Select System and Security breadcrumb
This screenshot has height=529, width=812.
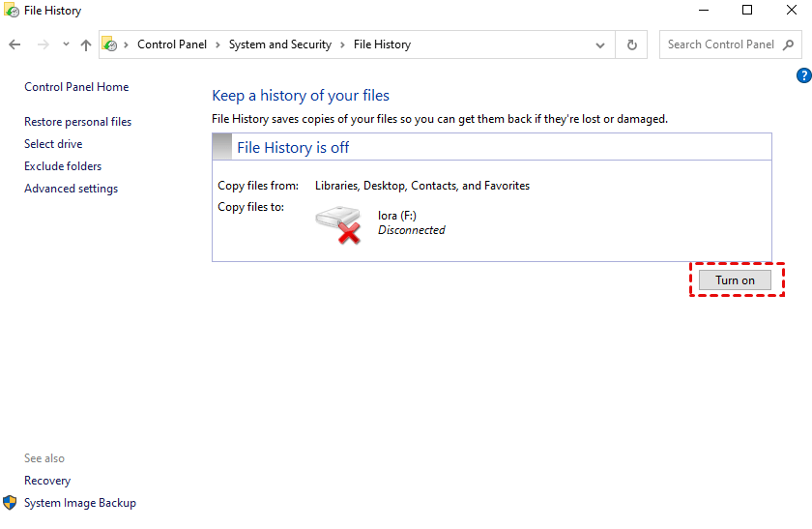tap(279, 44)
